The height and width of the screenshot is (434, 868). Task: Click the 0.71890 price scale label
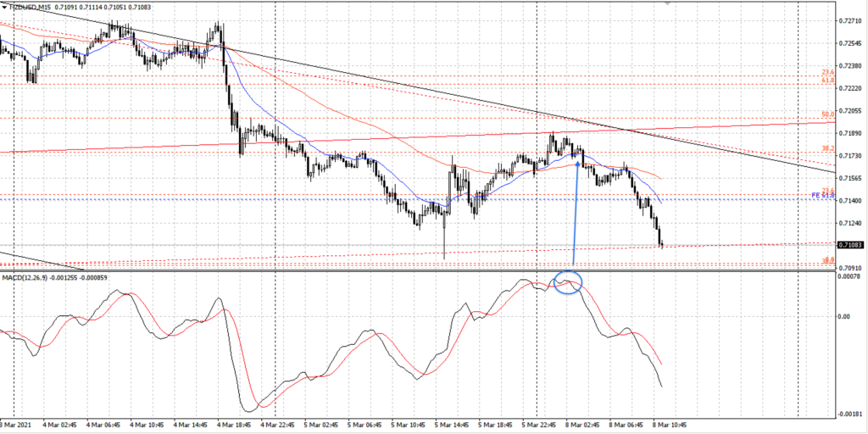[849, 133]
